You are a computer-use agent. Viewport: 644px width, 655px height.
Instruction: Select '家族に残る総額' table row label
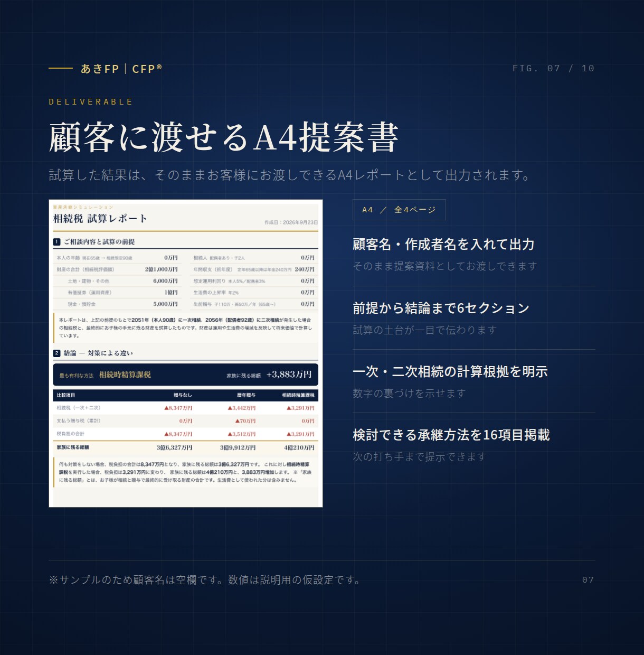tap(73, 447)
